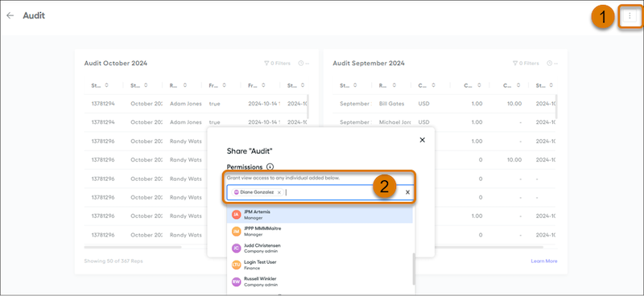644x296 pixels.
Task: Open the Learn More link
Action: coord(544,261)
